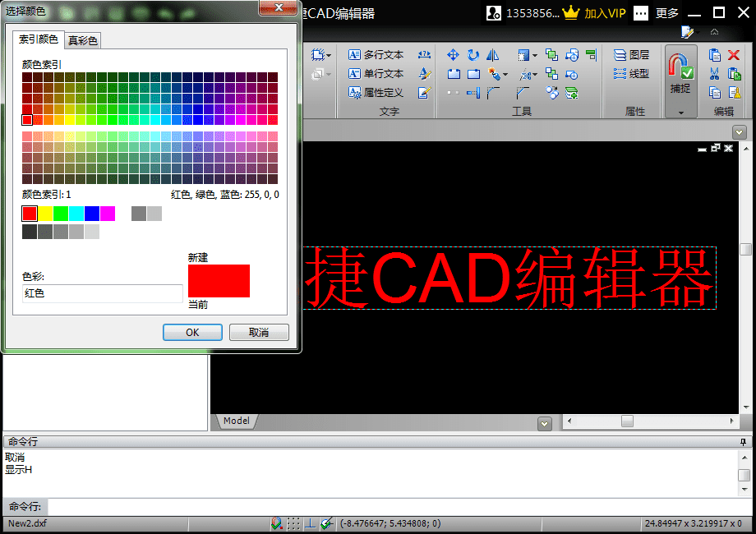The height and width of the screenshot is (534, 756).
Task: Toggle ortho mode in the status bar
Action: pyautogui.click(x=310, y=523)
